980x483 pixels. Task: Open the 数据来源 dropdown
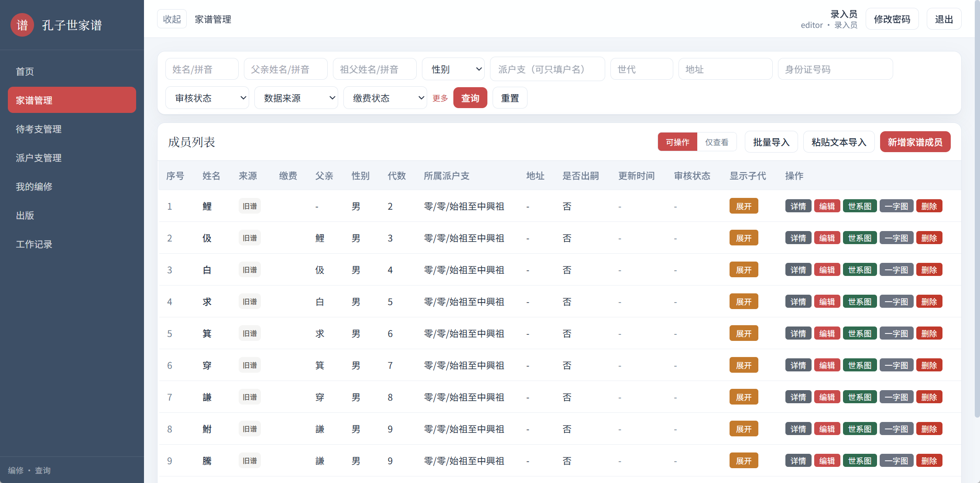click(x=296, y=98)
